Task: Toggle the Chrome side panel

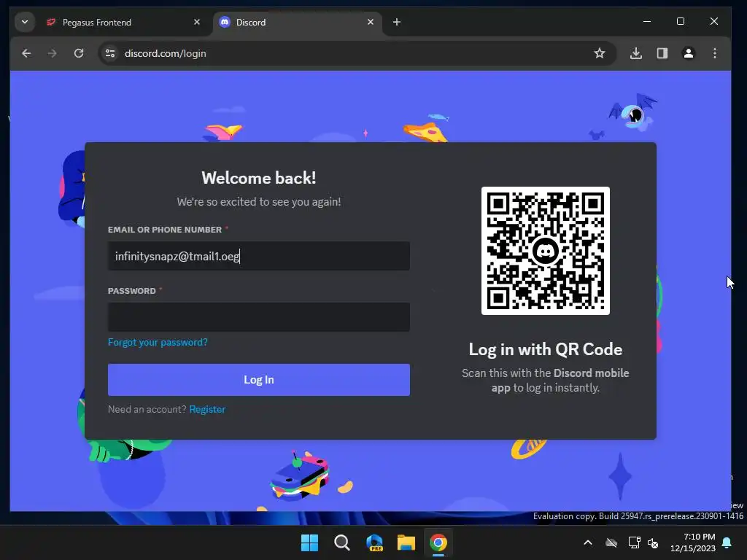Action: click(x=662, y=53)
